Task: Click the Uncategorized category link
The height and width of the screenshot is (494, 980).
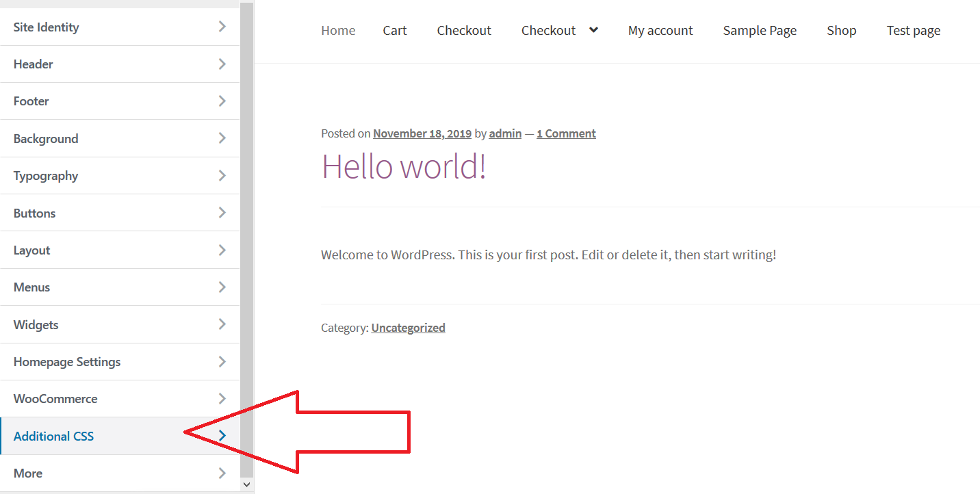Action: [408, 328]
